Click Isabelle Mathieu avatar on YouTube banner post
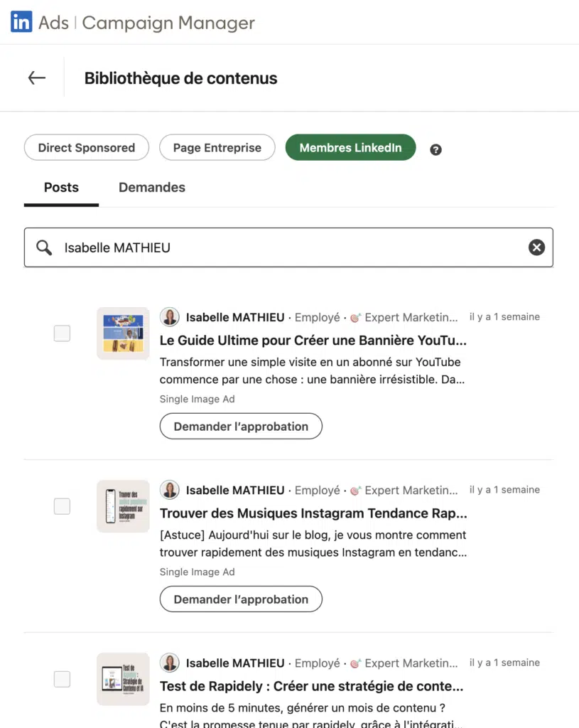Image resolution: width=579 pixels, height=728 pixels. click(170, 317)
